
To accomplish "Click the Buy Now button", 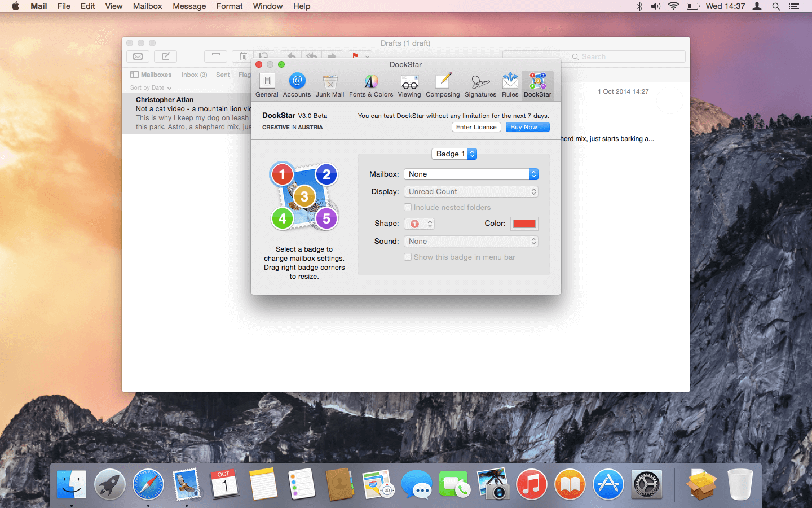I will (x=528, y=127).
